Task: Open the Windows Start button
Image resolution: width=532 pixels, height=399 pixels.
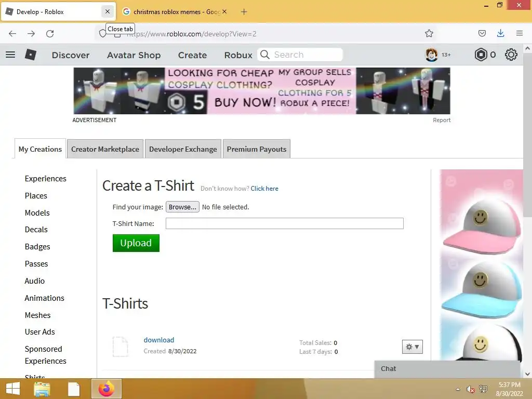Action: point(13,389)
